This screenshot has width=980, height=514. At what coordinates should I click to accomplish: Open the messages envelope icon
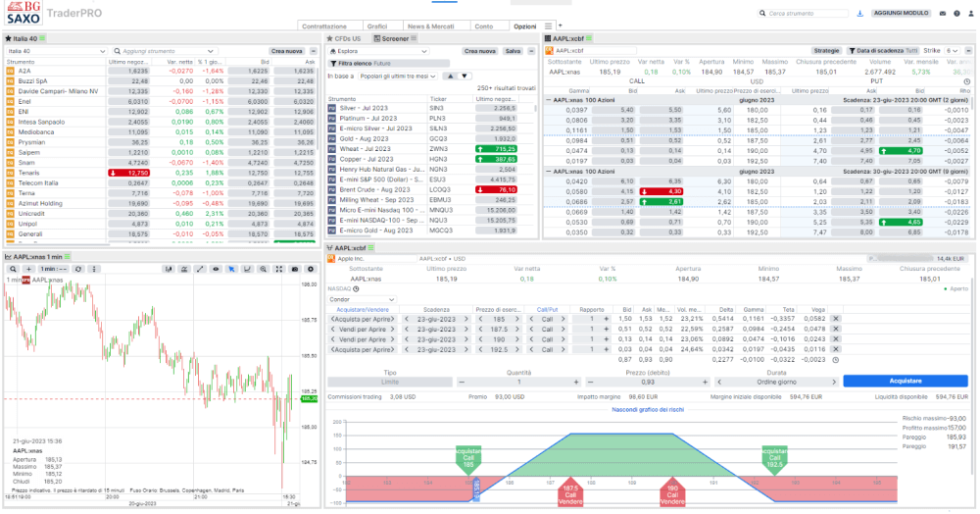(x=943, y=13)
